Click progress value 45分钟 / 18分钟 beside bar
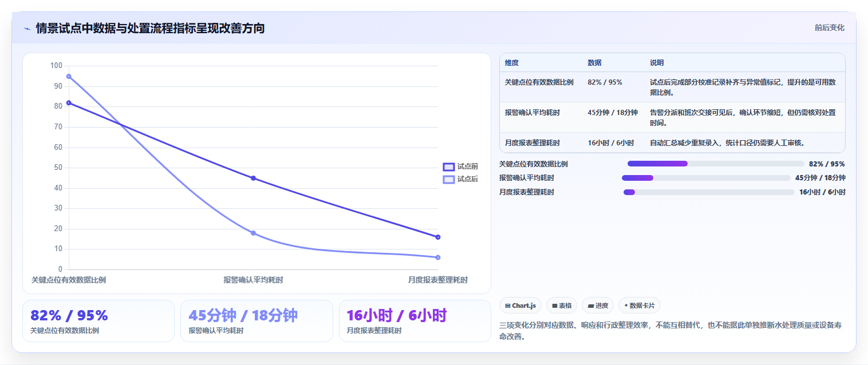Viewport: 868px width, 365px height. (x=820, y=178)
